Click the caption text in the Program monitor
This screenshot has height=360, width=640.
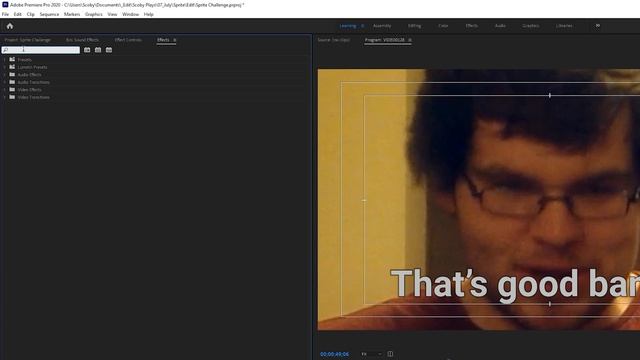[515, 284]
